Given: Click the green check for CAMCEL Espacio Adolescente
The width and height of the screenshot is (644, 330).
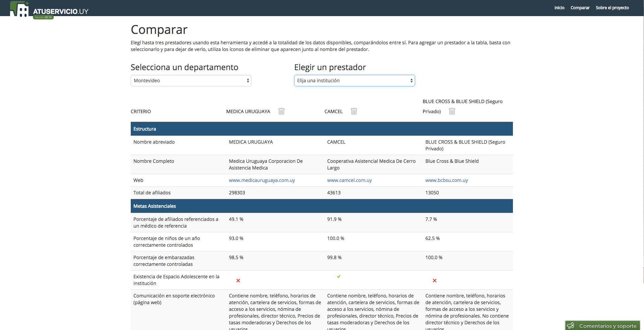Looking at the screenshot, I should click(339, 276).
